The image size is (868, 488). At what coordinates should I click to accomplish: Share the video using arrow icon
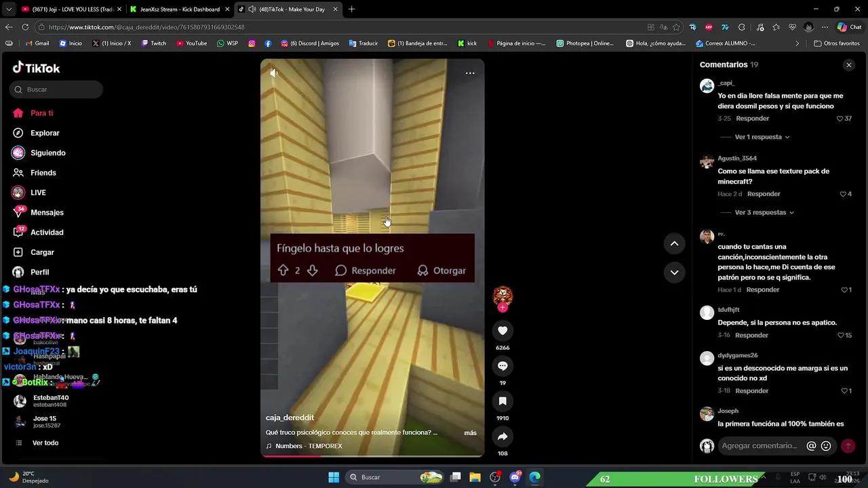point(502,436)
